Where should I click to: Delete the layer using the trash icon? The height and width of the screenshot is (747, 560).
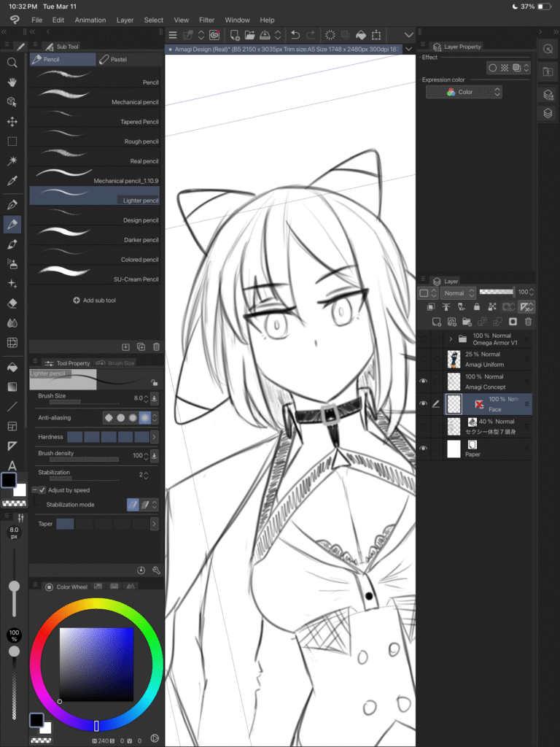pos(529,321)
